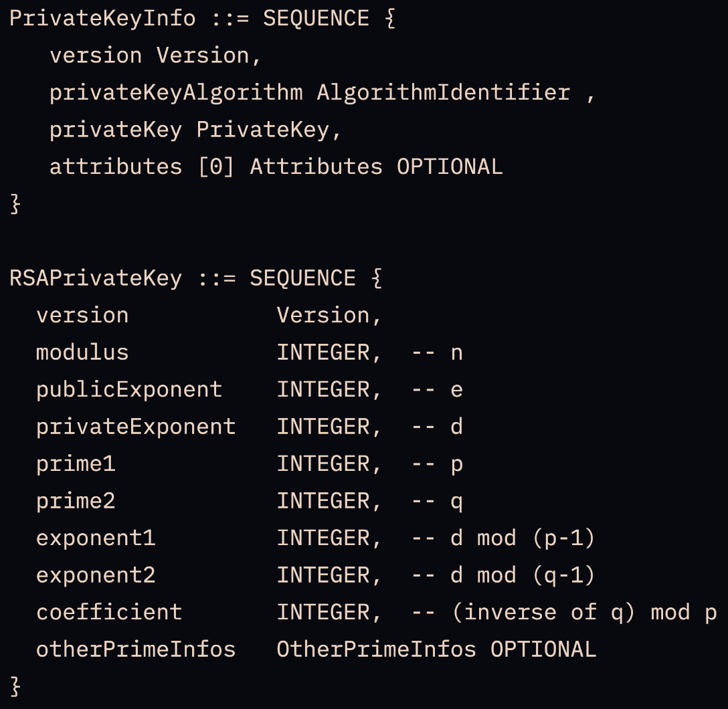Click the OPTIONAL keyword after Attributes

[x=450, y=167]
